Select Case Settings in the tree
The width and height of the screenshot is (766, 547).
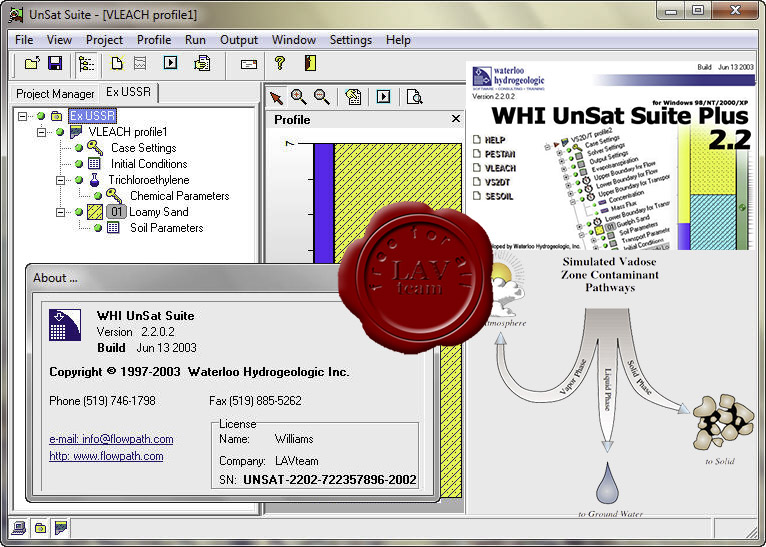(x=144, y=147)
